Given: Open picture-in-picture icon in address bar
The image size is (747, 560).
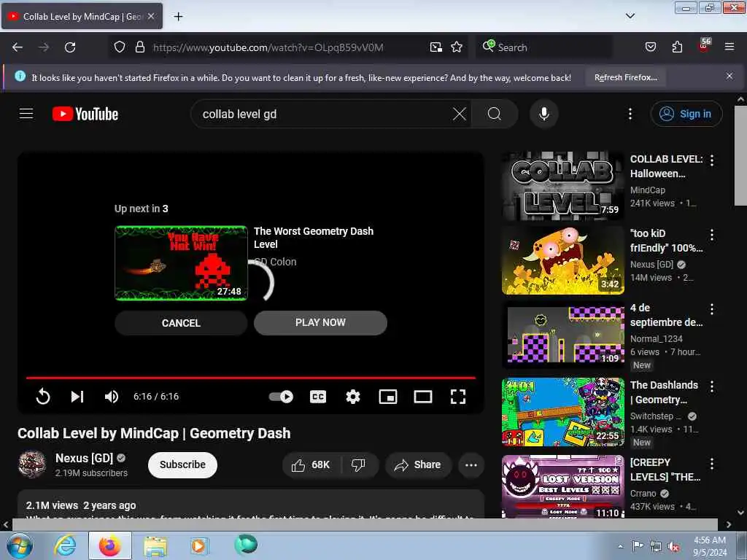Looking at the screenshot, I should click(x=436, y=47).
